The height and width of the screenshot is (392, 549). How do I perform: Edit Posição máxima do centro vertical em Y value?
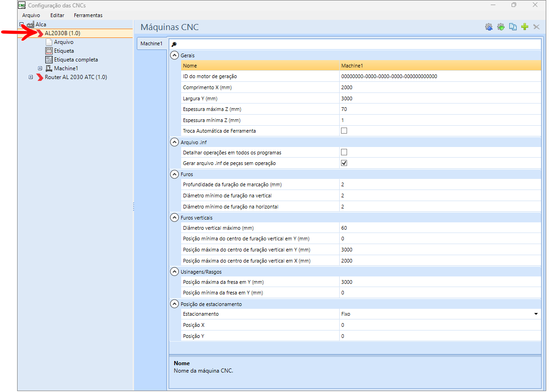[x=440, y=250]
